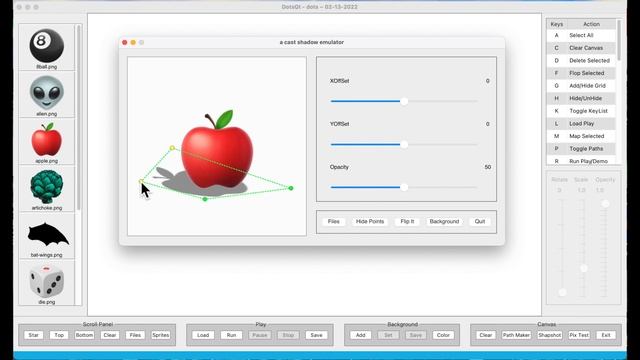The height and width of the screenshot is (360, 640).
Task: Select the 8ball.png sprite thumbnail
Action: click(47, 48)
